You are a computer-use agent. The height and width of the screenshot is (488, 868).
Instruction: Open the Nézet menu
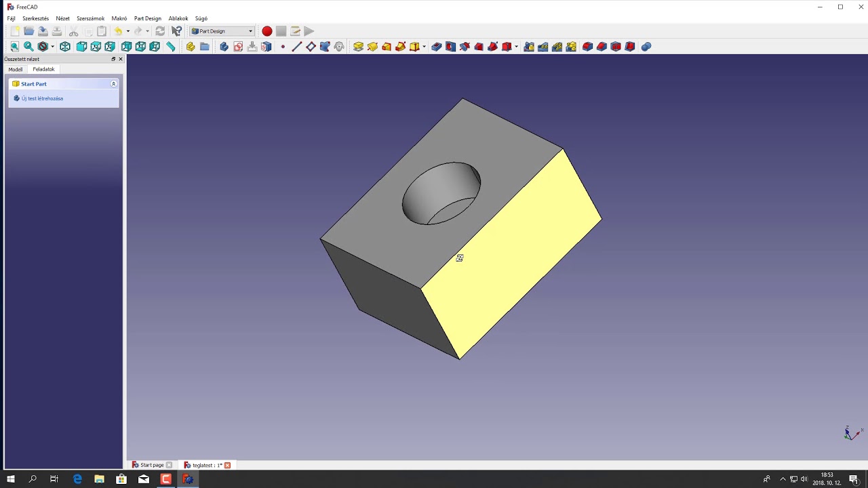(62, 18)
